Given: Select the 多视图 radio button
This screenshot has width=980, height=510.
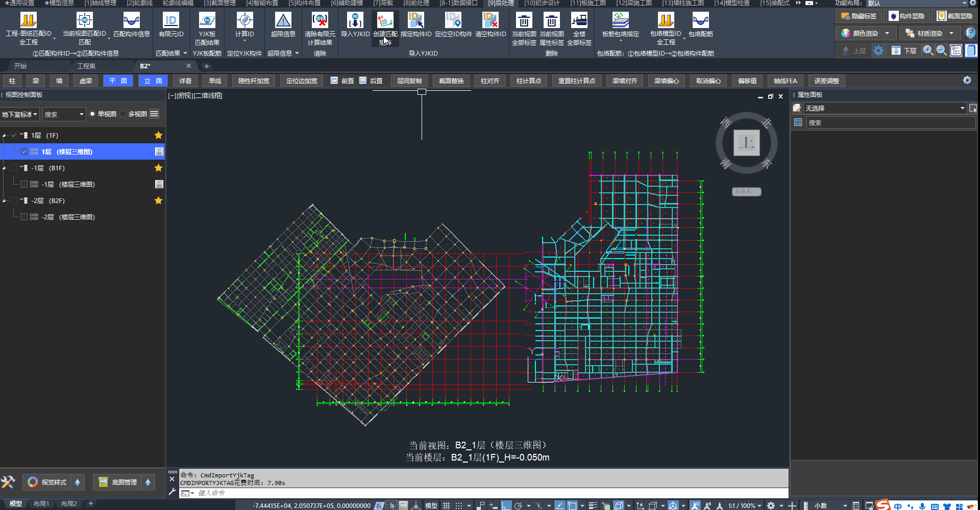Looking at the screenshot, I should point(124,114).
